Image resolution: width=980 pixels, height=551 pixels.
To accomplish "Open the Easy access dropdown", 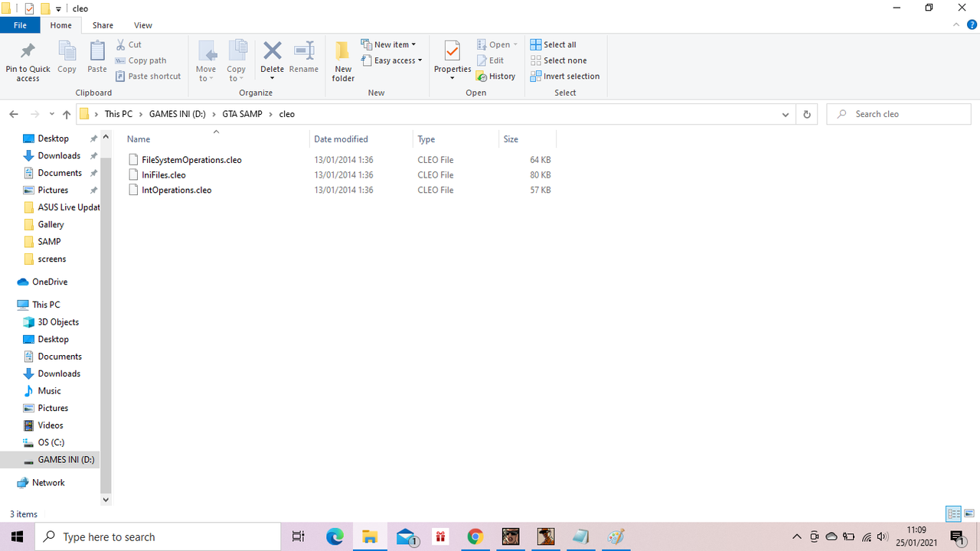I will pos(391,60).
